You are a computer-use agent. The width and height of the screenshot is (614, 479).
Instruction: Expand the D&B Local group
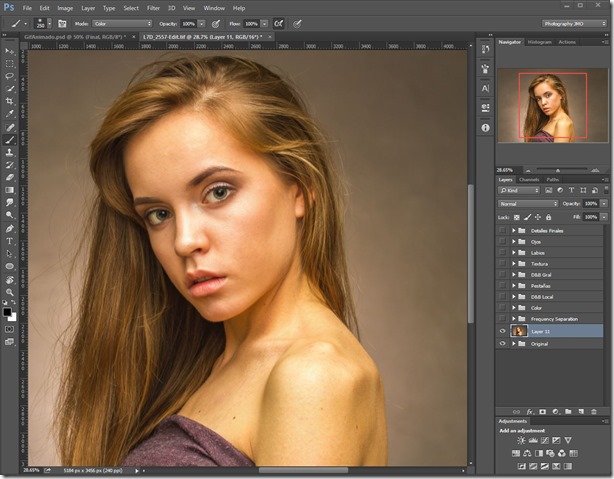coord(513,297)
